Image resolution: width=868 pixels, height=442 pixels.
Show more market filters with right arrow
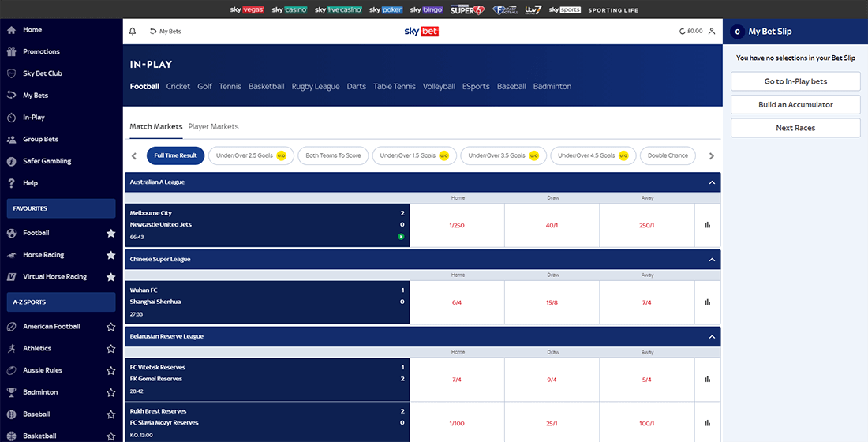(x=711, y=156)
